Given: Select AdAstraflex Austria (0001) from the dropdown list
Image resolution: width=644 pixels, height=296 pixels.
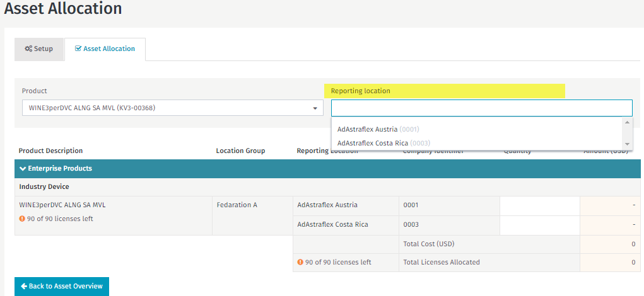Looking at the screenshot, I should coord(378,129).
